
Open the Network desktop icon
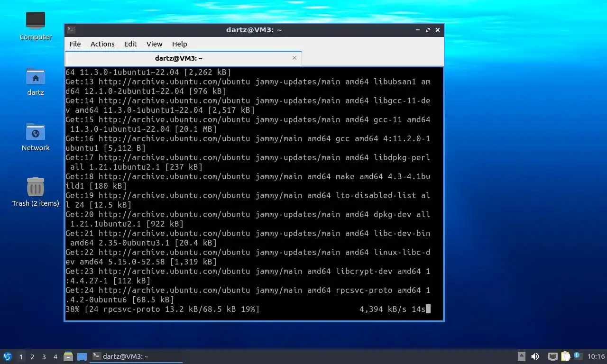click(x=36, y=136)
